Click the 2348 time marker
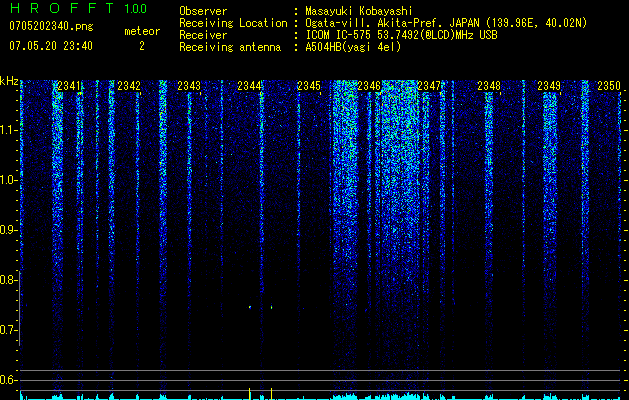 click(489, 86)
